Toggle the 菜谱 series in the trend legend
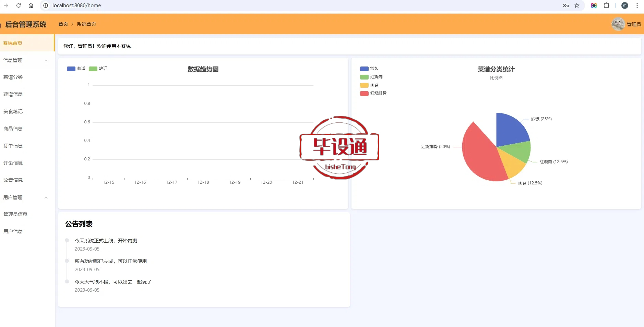Image resolution: width=644 pixels, height=327 pixels. pos(76,69)
